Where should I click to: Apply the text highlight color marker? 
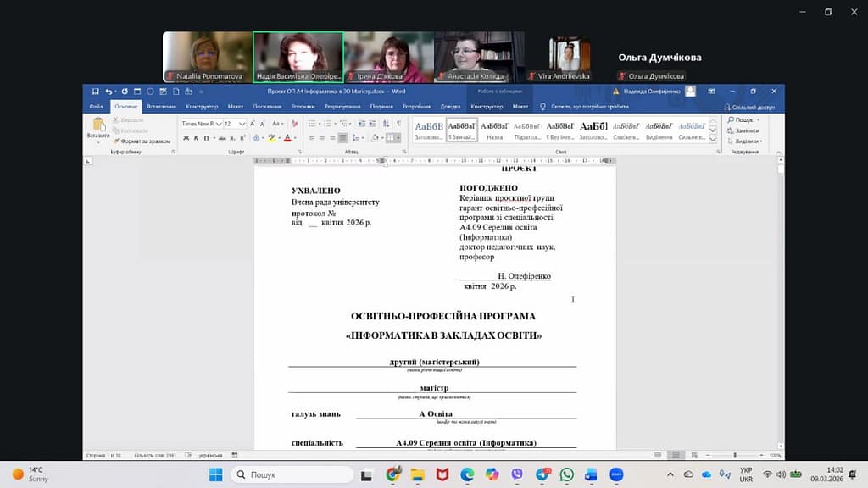(x=271, y=138)
